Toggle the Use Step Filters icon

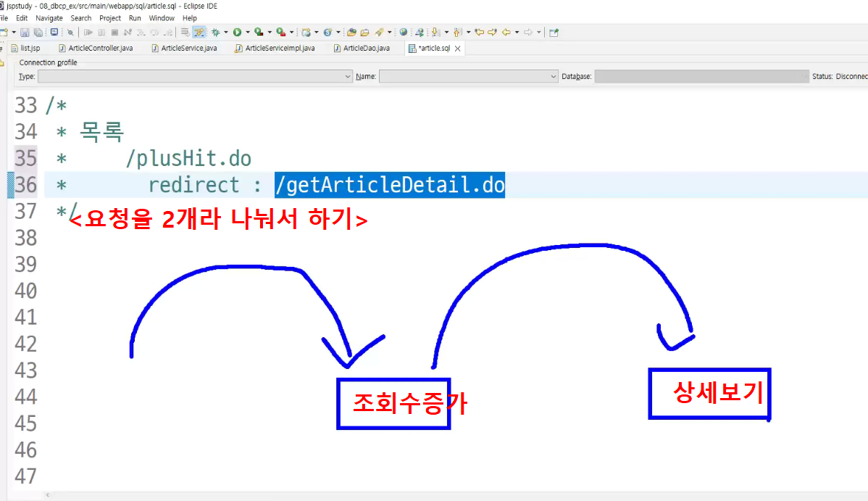click(199, 32)
